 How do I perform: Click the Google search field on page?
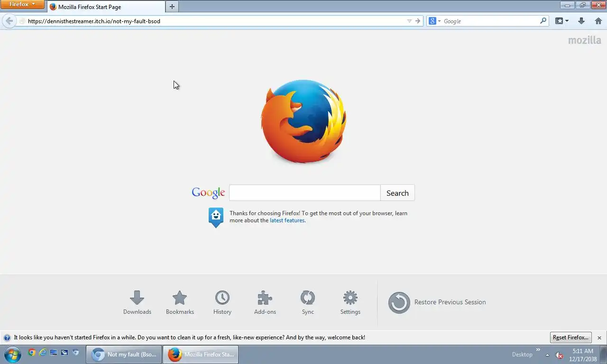point(305,193)
